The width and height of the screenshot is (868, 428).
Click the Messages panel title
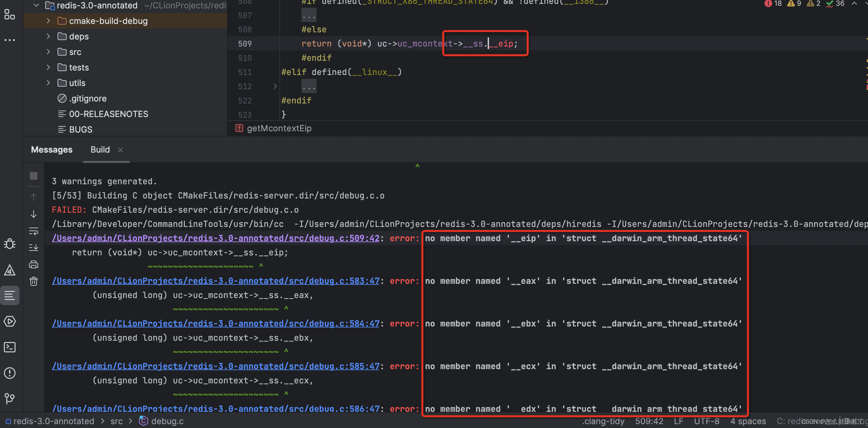(51, 150)
